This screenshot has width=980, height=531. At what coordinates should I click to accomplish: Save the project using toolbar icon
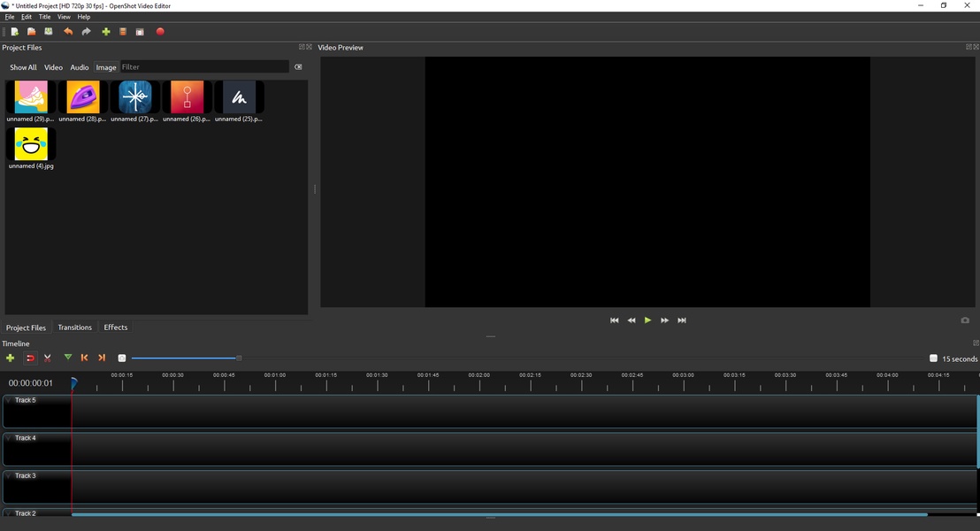coord(49,32)
